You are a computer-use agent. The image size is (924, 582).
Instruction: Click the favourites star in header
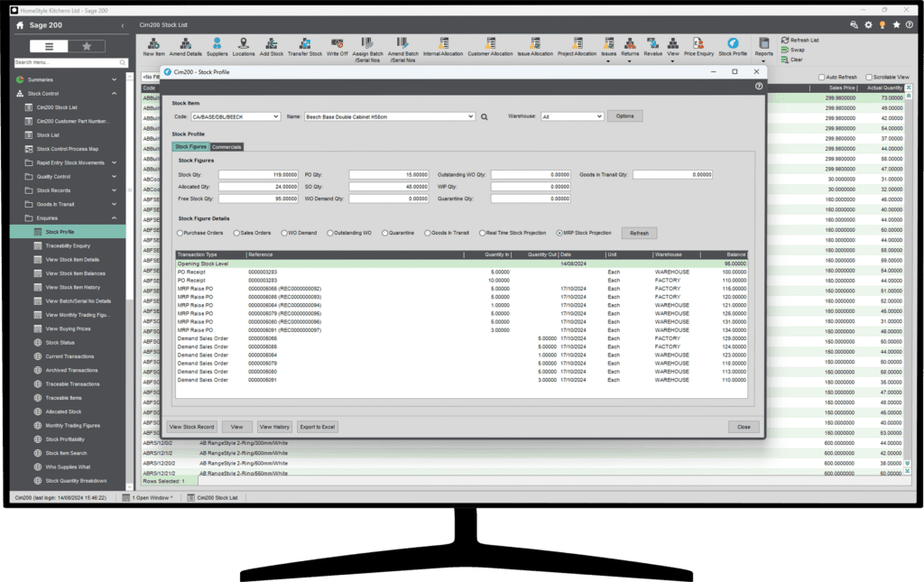[896, 24]
